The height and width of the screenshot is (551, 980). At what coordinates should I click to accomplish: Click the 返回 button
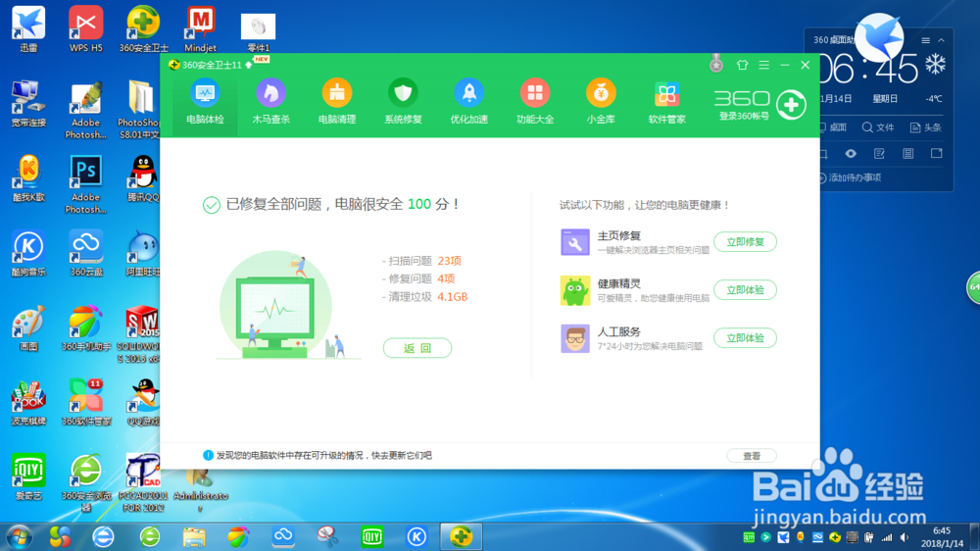click(x=416, y=348)
